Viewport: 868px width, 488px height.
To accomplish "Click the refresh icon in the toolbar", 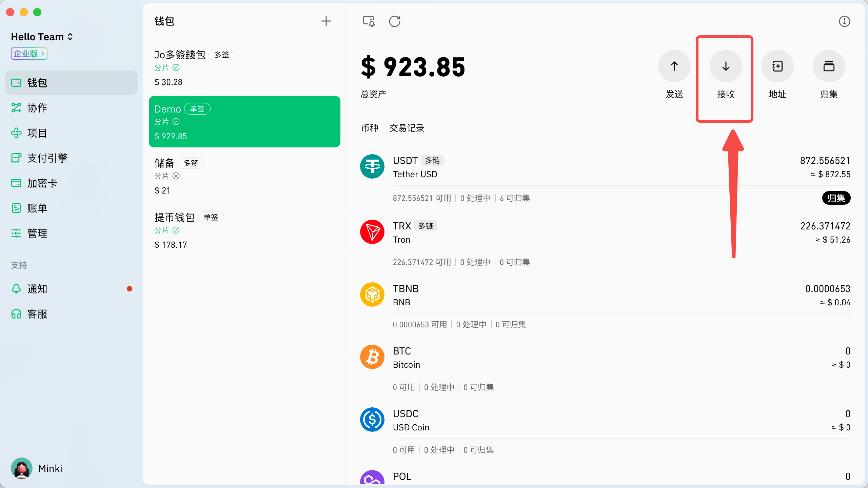I will [395, 21].
